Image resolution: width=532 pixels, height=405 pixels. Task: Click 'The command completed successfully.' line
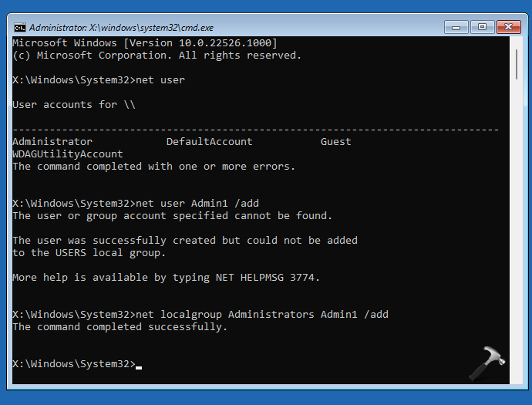pos(120,327)
